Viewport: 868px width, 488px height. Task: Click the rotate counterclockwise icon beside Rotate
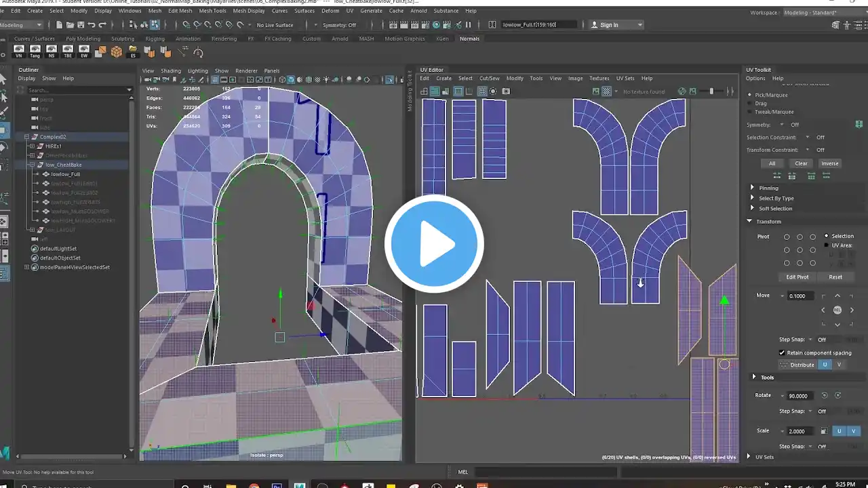(x=825, y=395)
